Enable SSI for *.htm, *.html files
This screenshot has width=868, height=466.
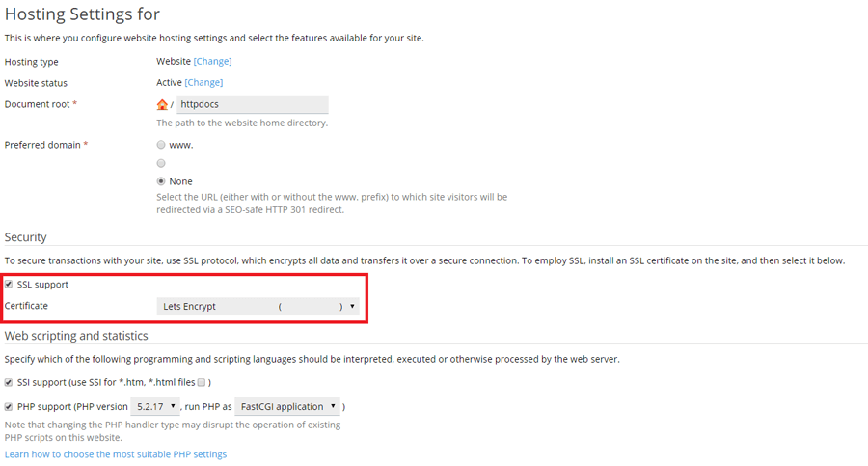click(202, 382)
